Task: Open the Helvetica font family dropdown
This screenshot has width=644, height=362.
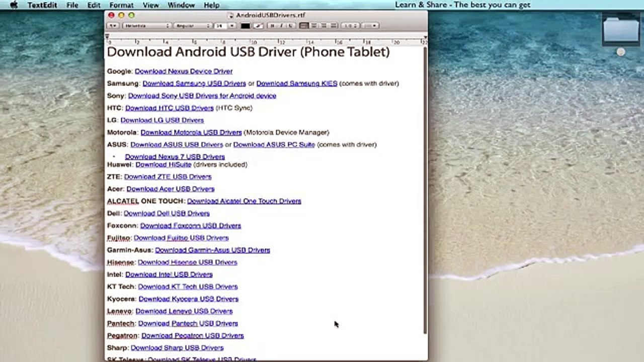Action: (147, 26)
